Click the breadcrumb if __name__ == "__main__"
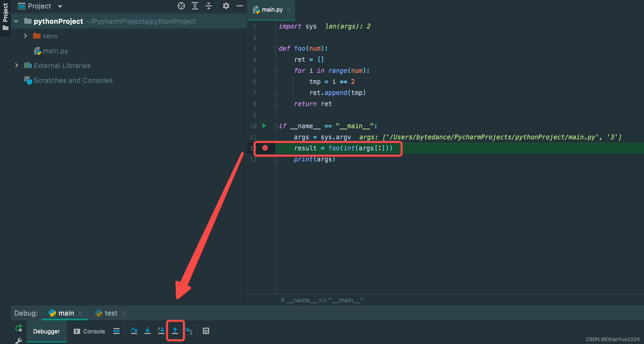644x344 pixels. point(322,300)
